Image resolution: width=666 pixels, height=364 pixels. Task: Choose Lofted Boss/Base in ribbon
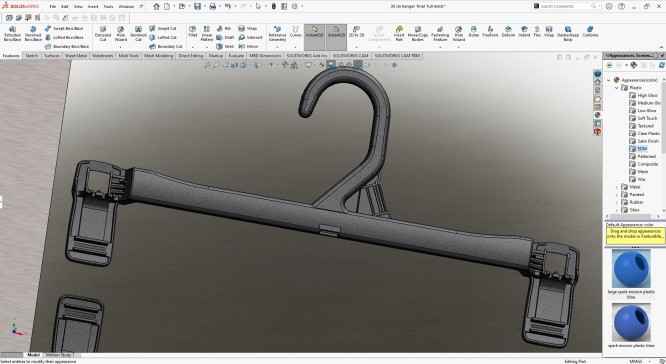click(64, 37)
